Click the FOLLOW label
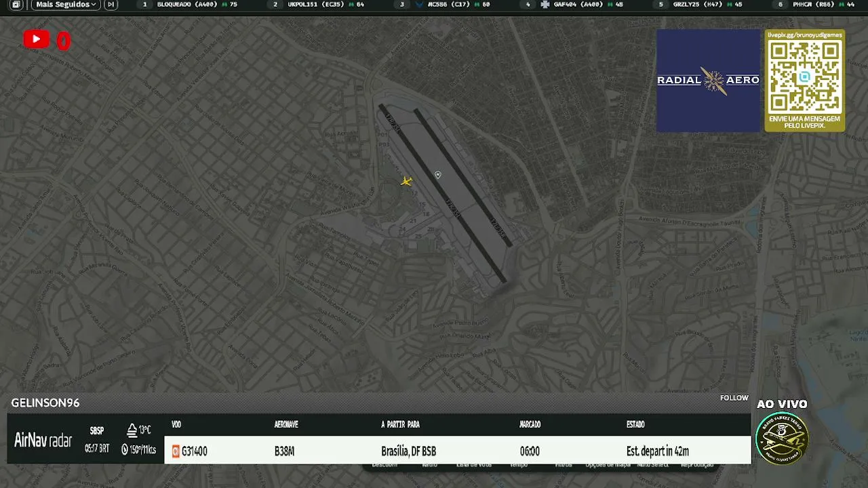 coord(734,398)
